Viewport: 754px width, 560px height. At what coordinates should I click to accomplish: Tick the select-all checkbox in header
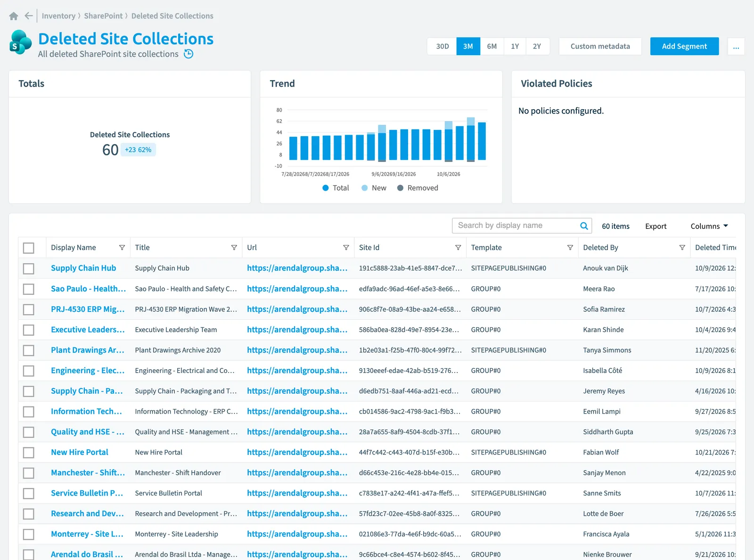pyautogui.click(x=29, y=248)
